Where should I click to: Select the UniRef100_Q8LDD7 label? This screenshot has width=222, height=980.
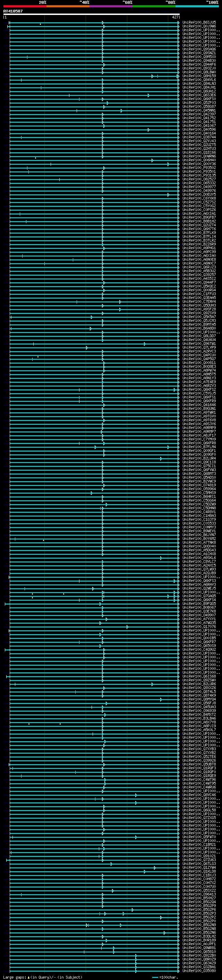[x=199, y=336]
